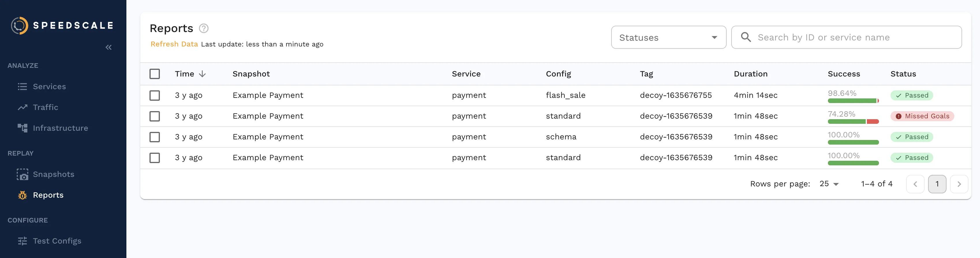The width and height of the screenshot is (980, 258).
Task: Toggle the select-all reports checkbox
Action: click(x=154, y=74)
